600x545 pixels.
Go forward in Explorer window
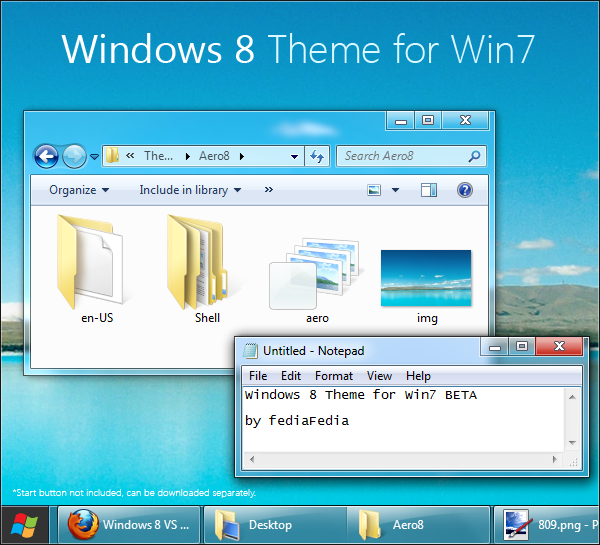(x=74, y=156)
